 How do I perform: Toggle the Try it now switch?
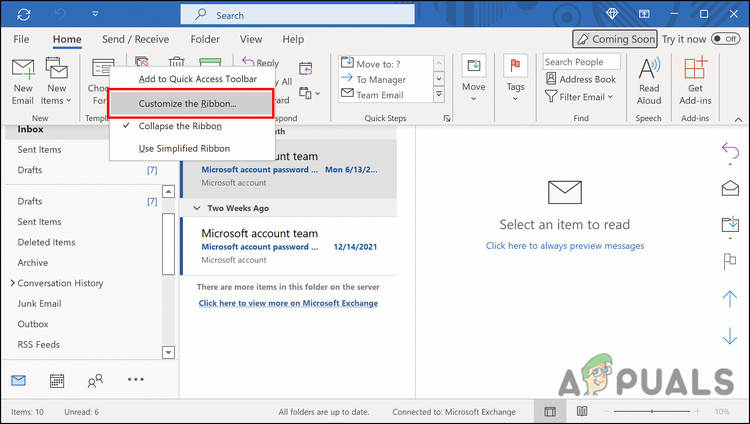(x=726, y=39)
